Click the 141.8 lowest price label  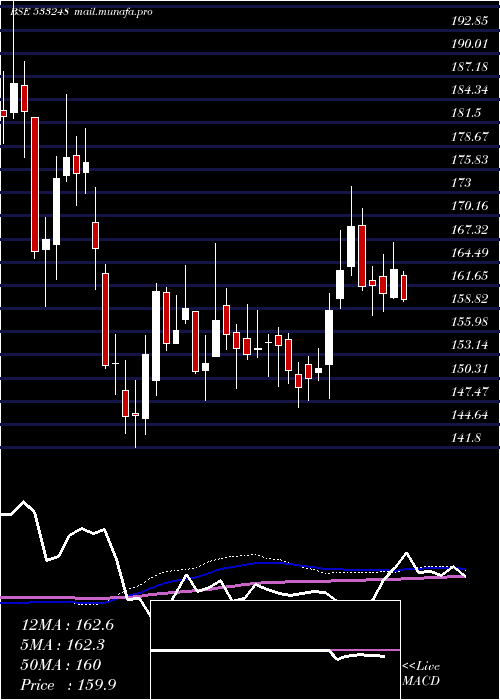(466, 438)
